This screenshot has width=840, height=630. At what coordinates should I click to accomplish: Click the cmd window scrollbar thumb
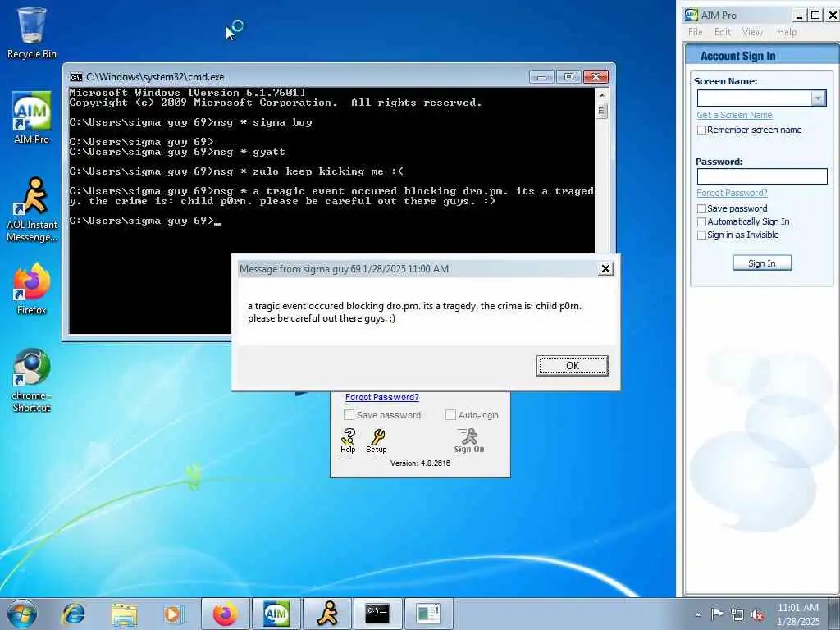(x=601, y=111)
